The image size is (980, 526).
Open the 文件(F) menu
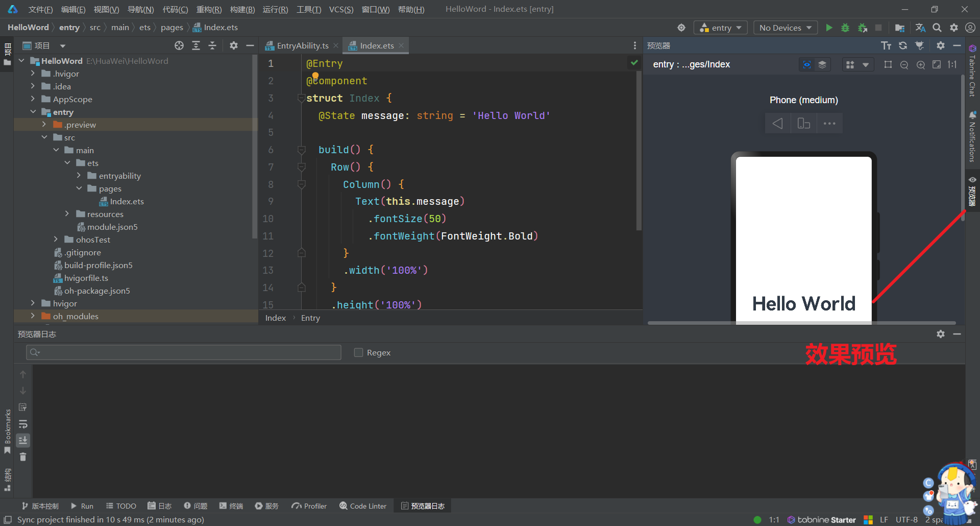[40, 9]
